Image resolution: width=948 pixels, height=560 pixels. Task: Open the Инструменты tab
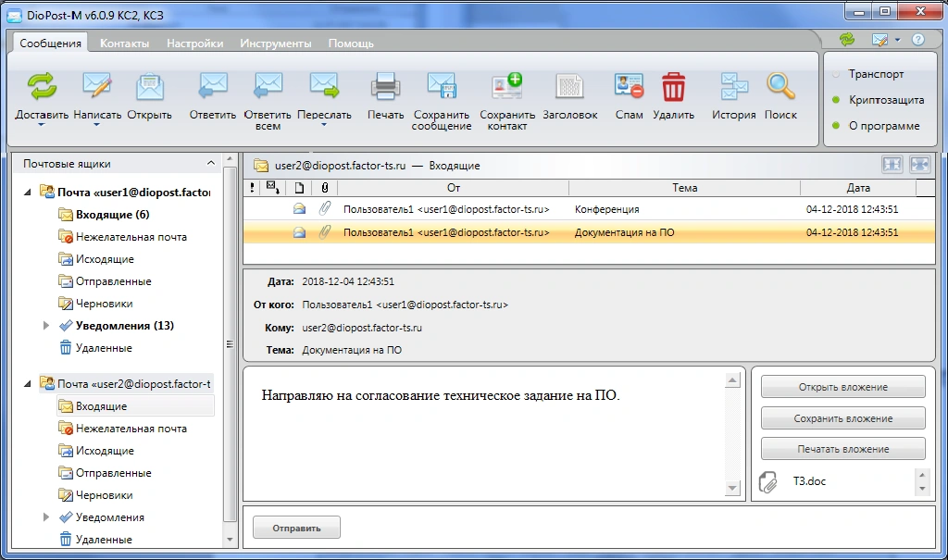click(276, 44)
